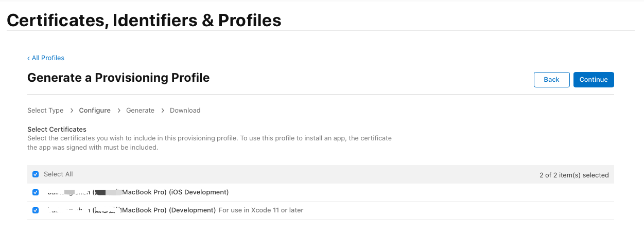This screenshot has height=235, width=644.
Task: Go back via the All Profiles link
Action: pos(46,58)
